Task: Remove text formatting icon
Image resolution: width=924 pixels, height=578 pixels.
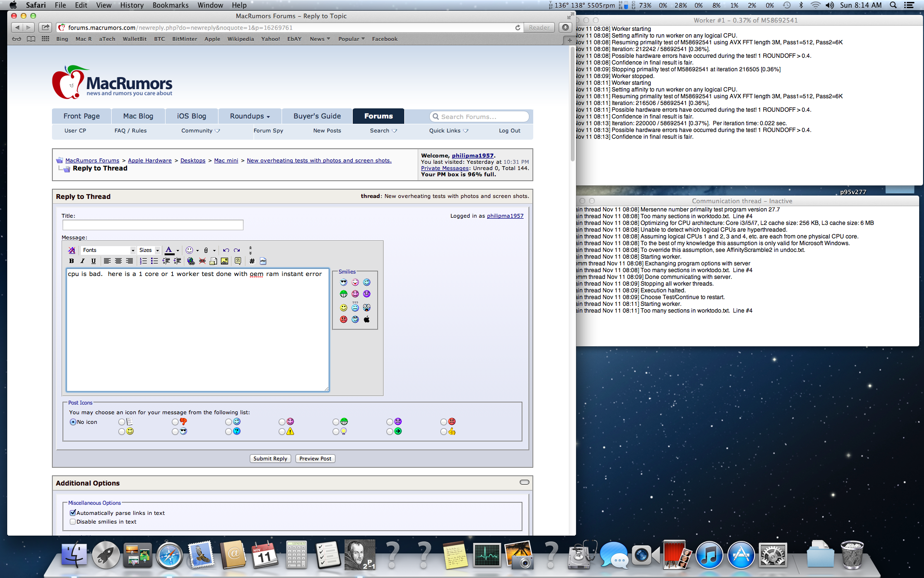Action: point(72,250)
